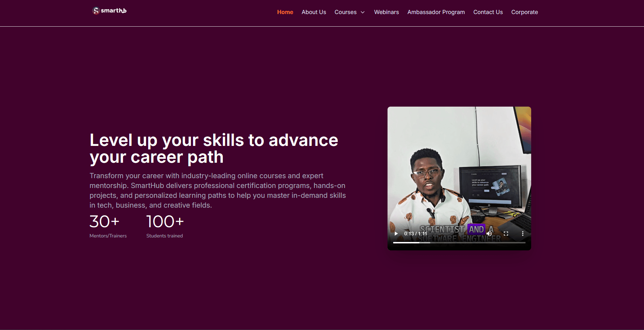Click the expand-to-fullscreen corners icon

[x=506, y=233]
